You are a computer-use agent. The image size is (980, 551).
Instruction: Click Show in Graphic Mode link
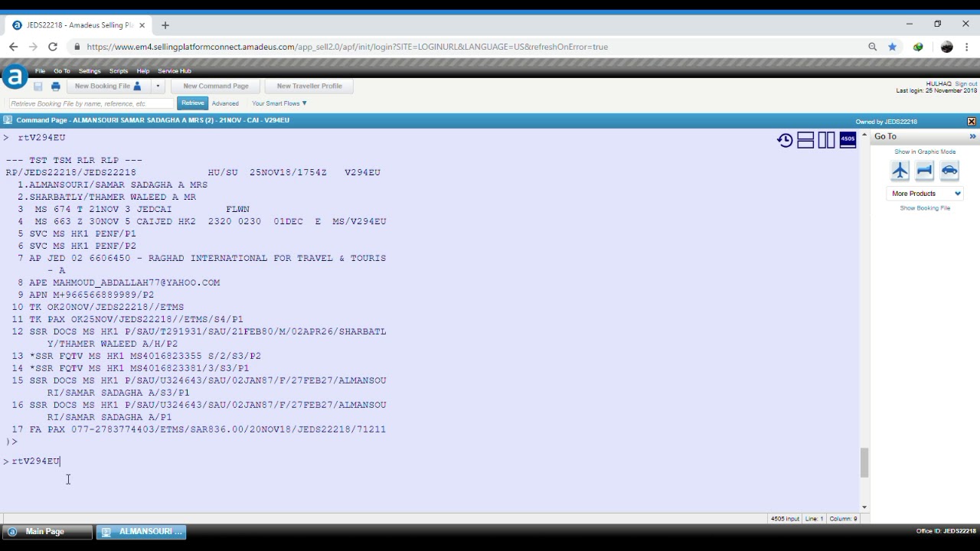[x=925, y=152]
